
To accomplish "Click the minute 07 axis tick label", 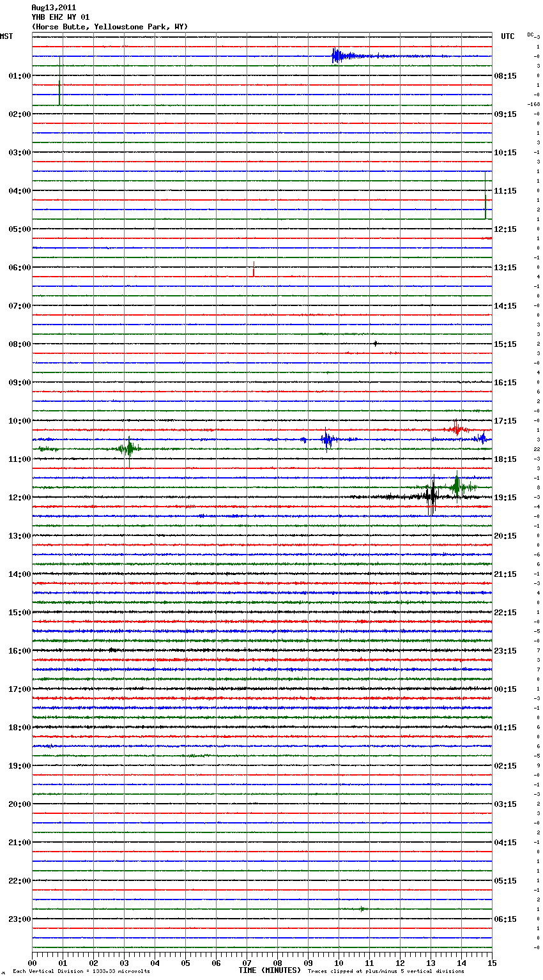I will (247, 963).
